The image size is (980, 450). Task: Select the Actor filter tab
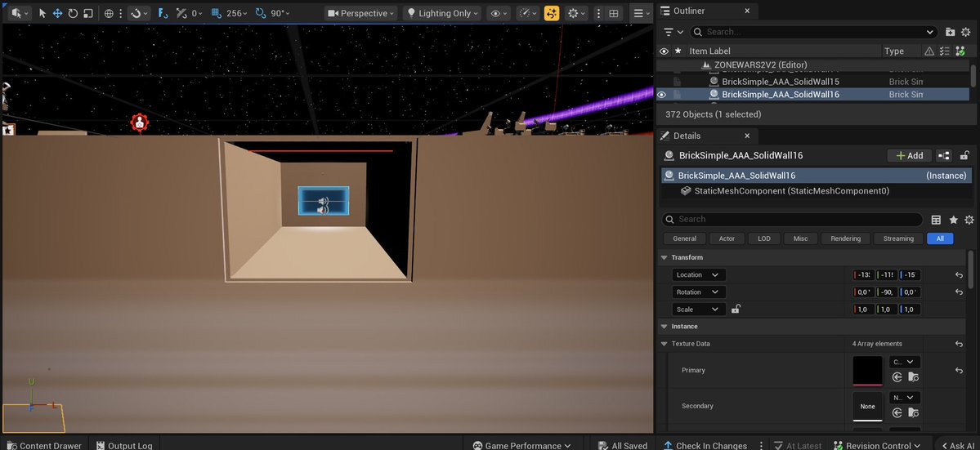pos(727,238)
